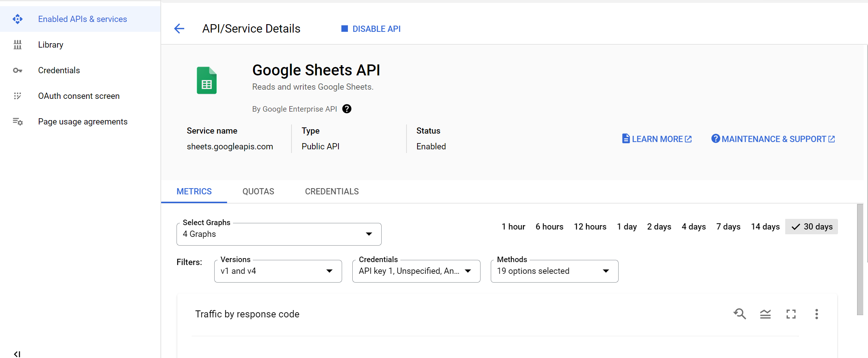Expand Traffic chart to full screen
Viewport: 868px width, 358px height.
click(791, 314)
